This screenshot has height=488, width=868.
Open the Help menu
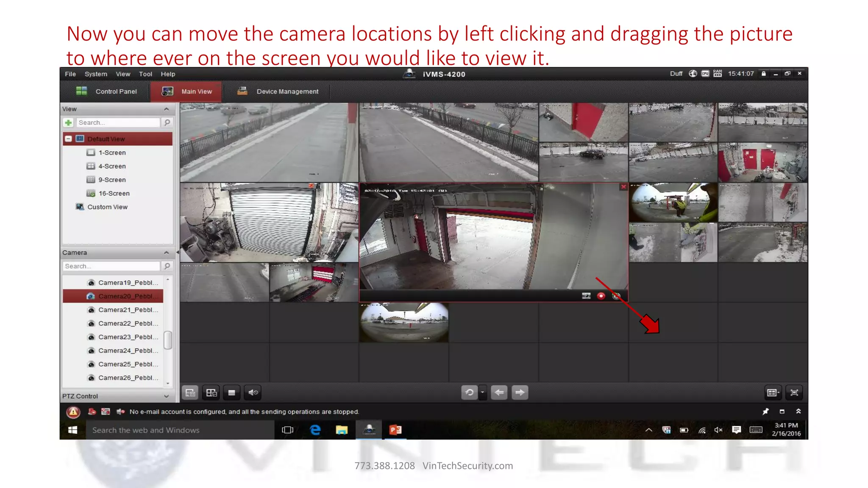point(168,74)
